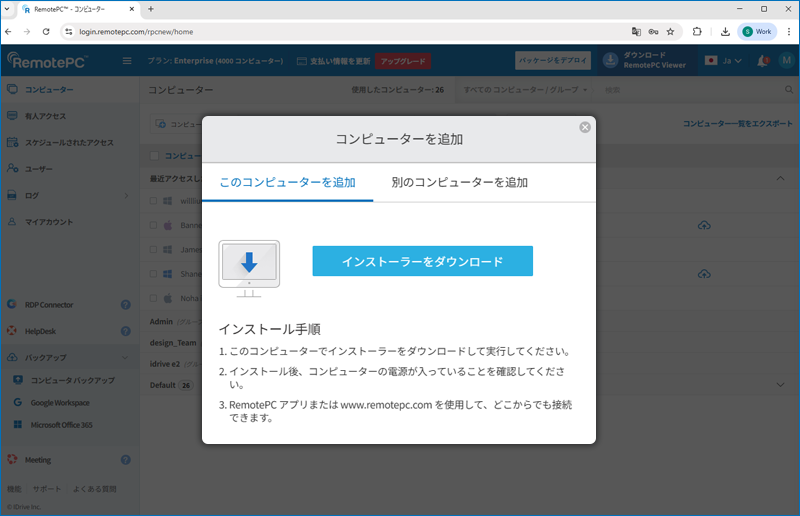Open browser downloads icon
This screenshot has height=516, width=800.
point(725,32)
